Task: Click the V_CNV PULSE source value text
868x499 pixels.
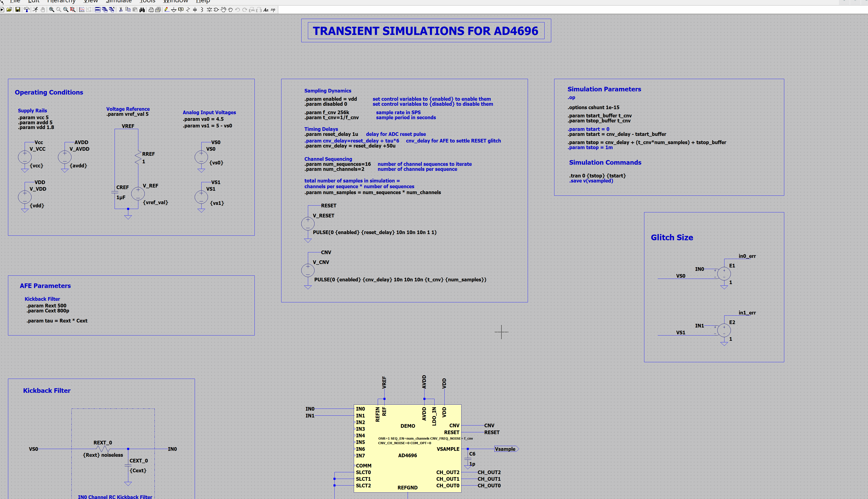Action: pyautogui.click(x=400, y=280)
